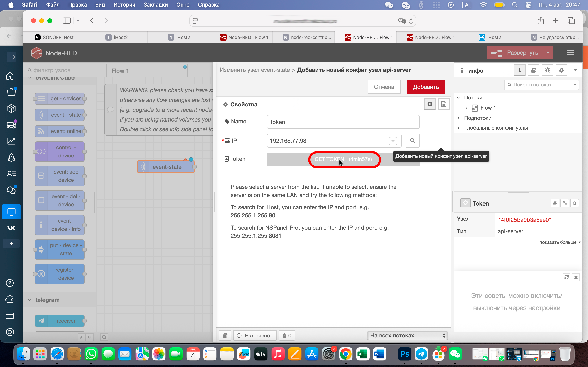Open Закладки menu in menu bar
588x367 pixels.
[x=156, y=5]
